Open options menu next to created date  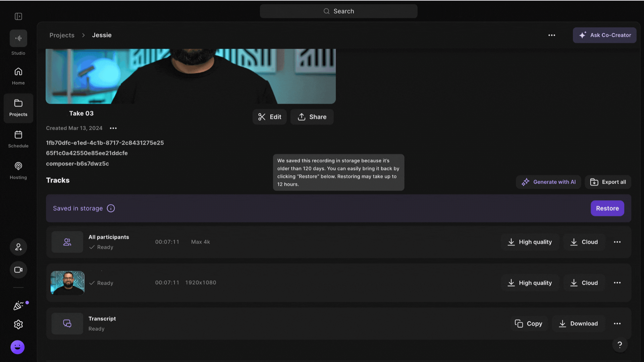[113, 128]
